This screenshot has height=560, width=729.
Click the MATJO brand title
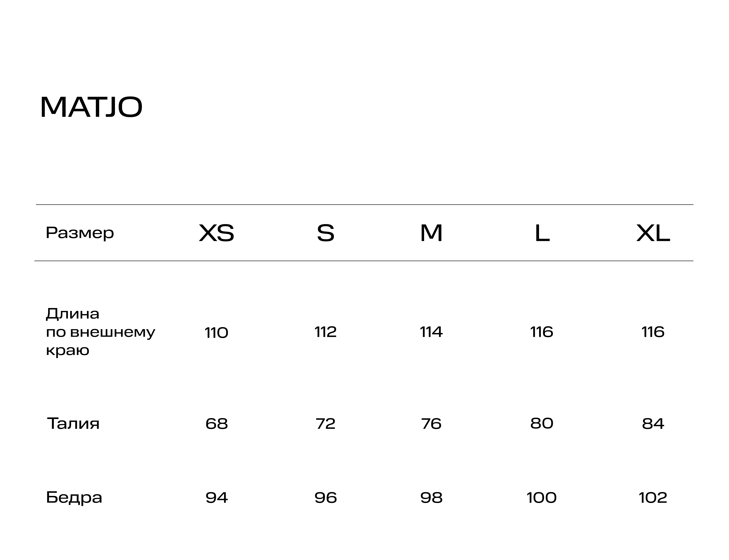tap(91, 107)
